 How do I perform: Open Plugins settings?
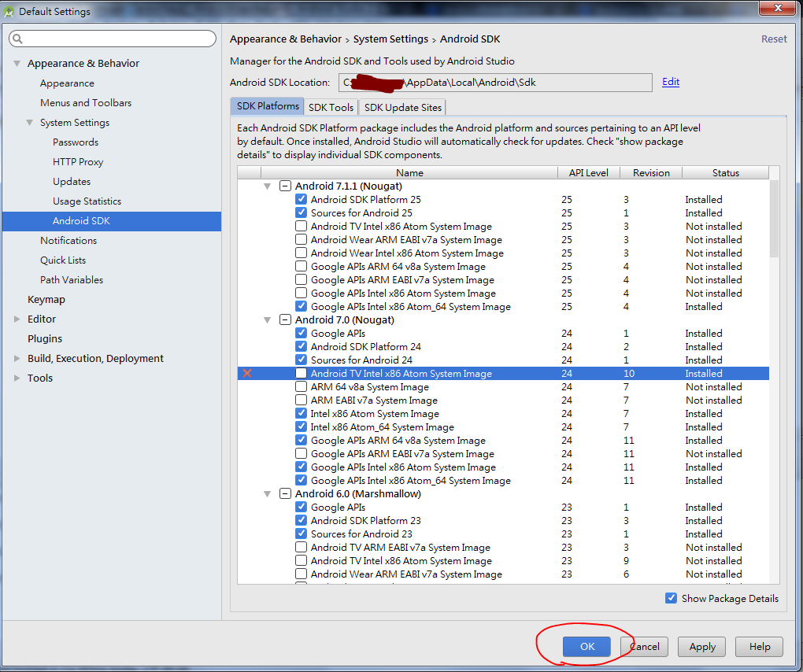[45, 339]
